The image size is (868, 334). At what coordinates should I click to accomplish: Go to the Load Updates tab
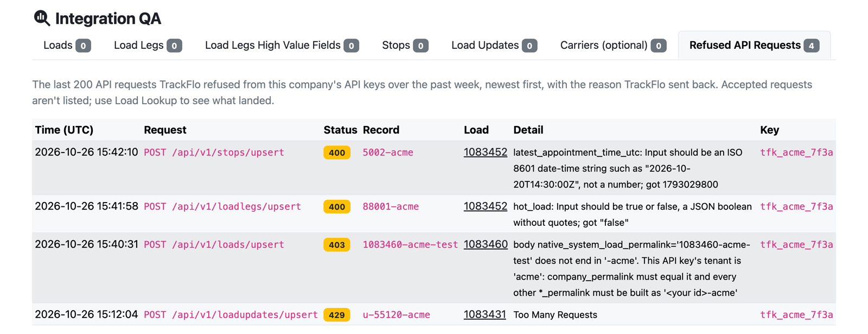click(x=494, y=45)
